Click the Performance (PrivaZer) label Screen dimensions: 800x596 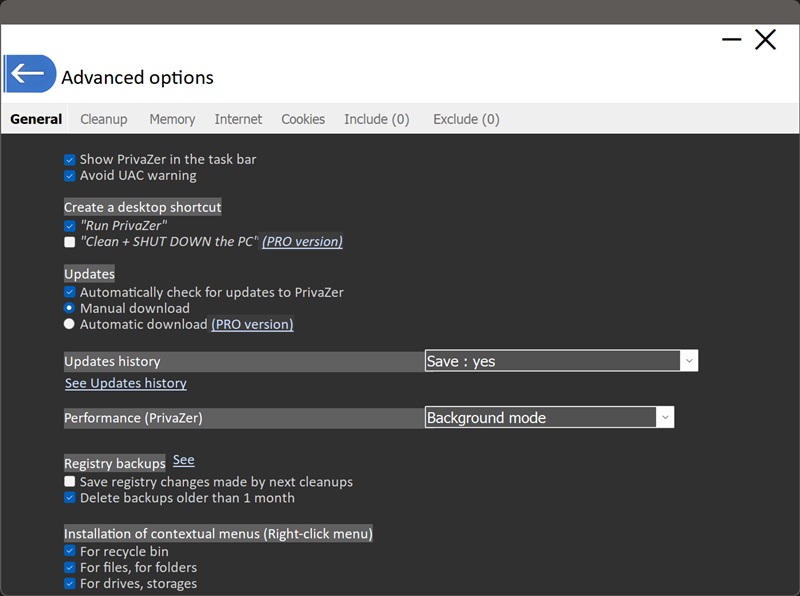(x=133, y=418)
